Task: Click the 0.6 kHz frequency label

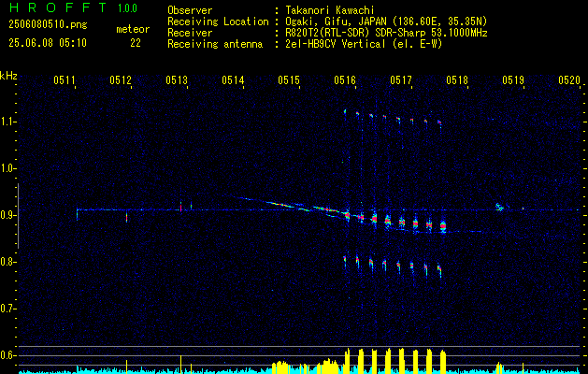Action: pos(7,355)
